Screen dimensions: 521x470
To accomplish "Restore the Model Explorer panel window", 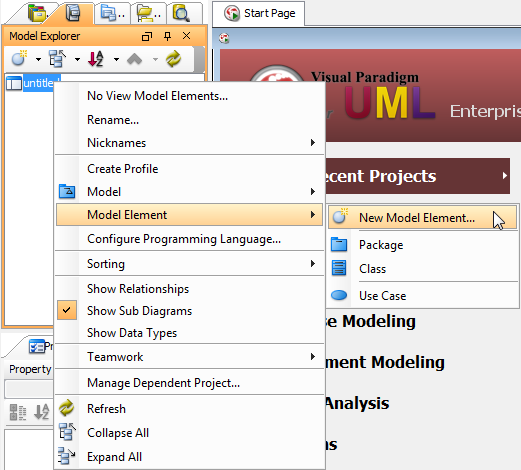I will click(x=147, y=36).
